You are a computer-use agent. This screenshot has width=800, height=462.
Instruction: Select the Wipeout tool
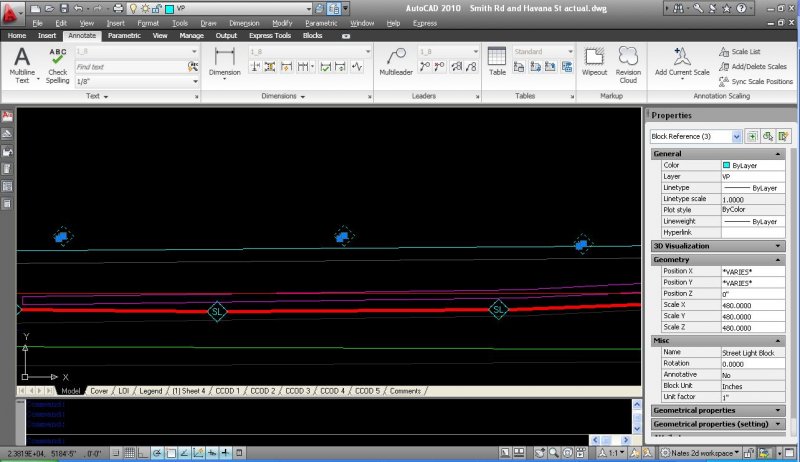coord(594,62)
